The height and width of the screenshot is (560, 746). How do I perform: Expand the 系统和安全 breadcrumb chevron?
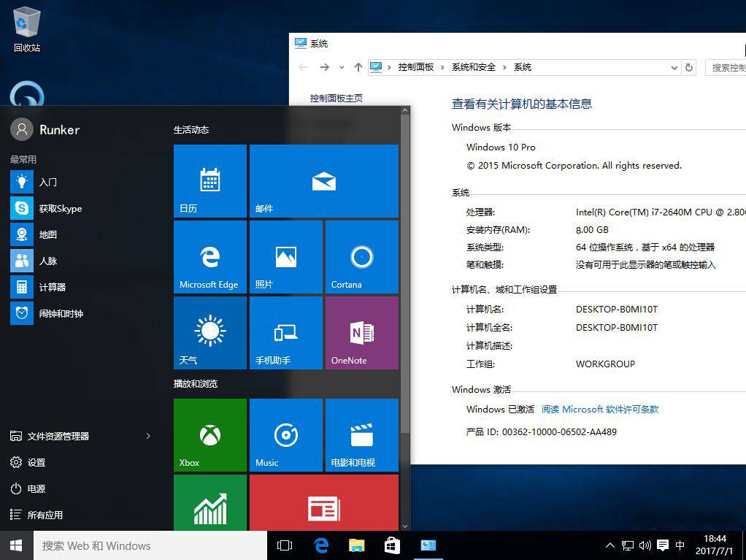[x=505, y=68]
